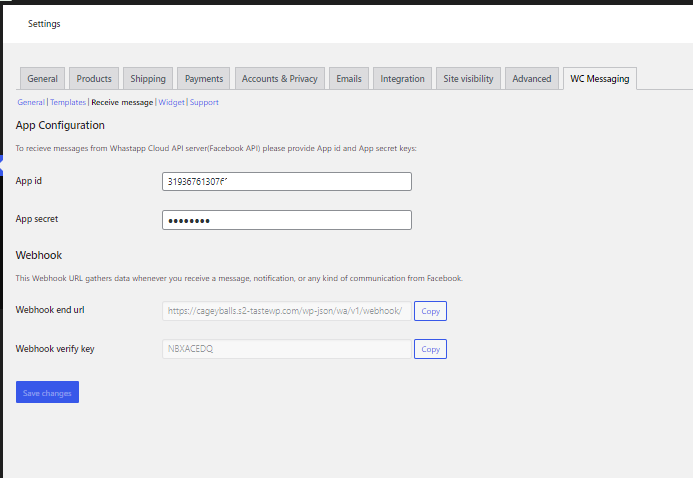Select the Accounts & Privacy tab
This screenshot has width=693, height=478.
[x=280, y=79]
